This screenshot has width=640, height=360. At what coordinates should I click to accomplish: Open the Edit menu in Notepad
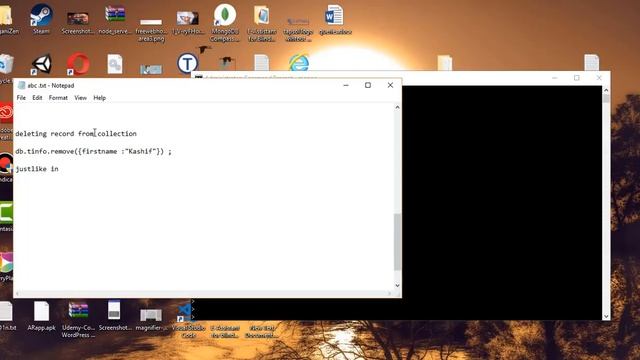coord(37,98)
